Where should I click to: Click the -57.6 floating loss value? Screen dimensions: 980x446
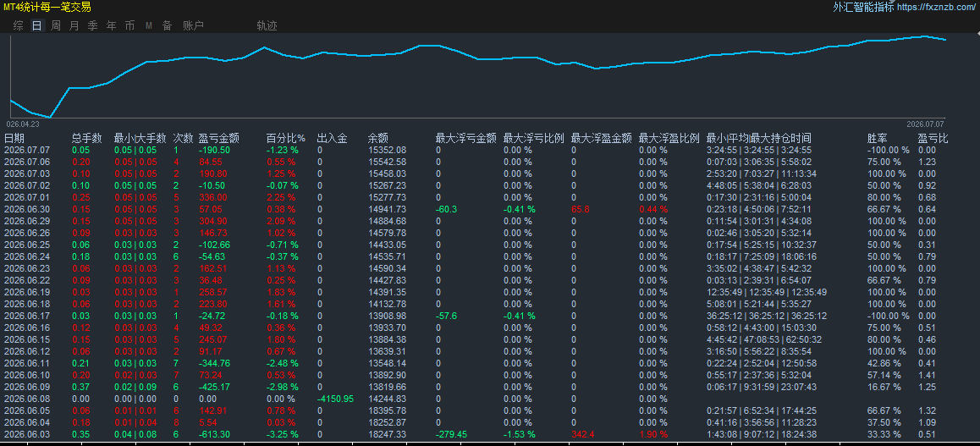tap(446, 316)
